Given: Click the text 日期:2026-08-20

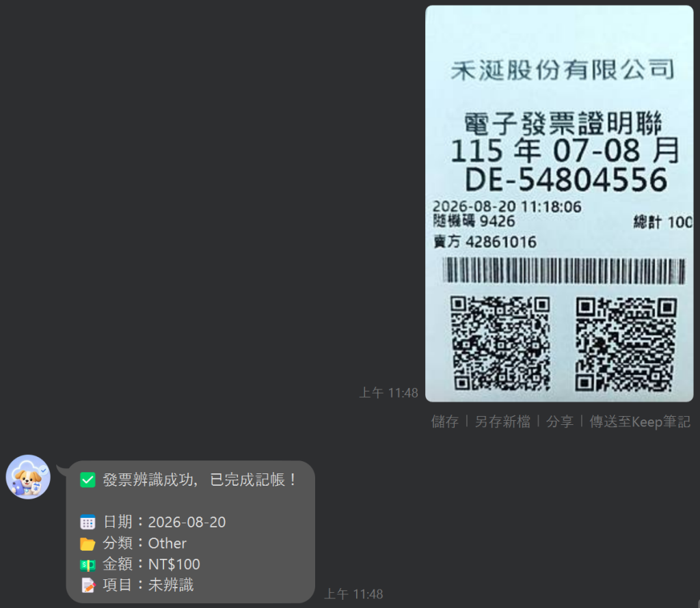Looking at the screenshot, I should 164,522.
